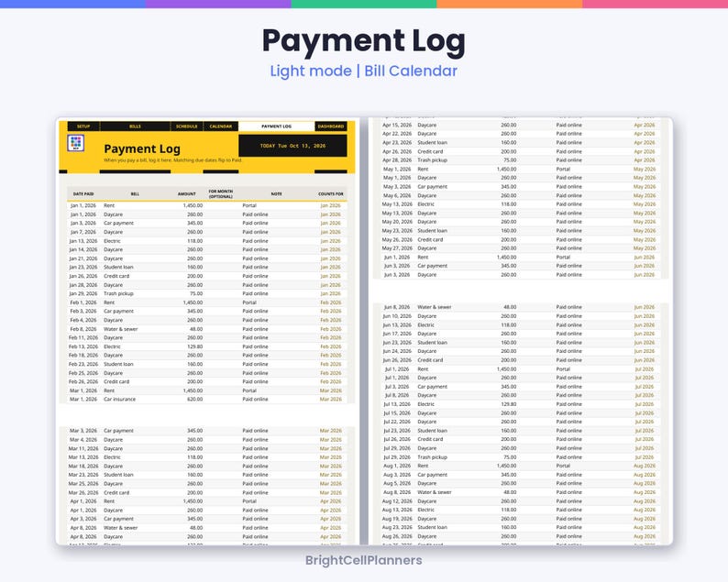Switch to the DASHBOARD tab
Image resolution: width=728 pixels, height=582 pixels.
point(331,126)
